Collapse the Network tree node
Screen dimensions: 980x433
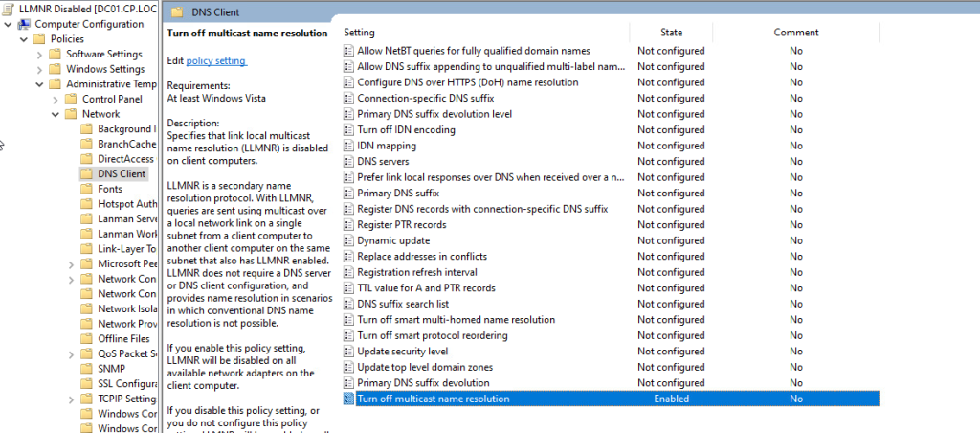(x=55, y=114)
